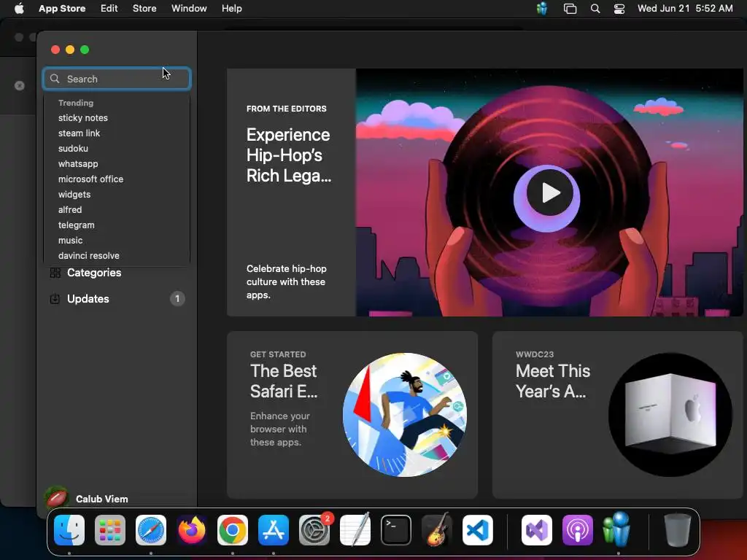Open TextEdit from the Dock

click(355, 529)
